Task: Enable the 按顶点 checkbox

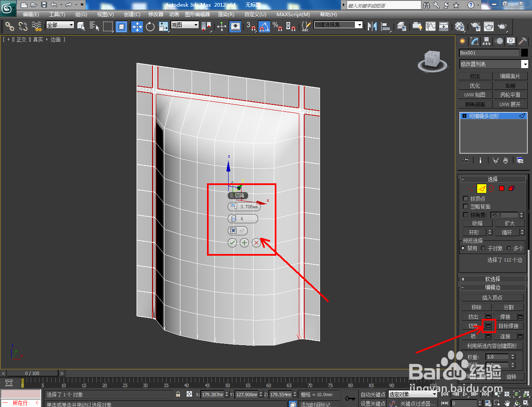Action: coord(466,199)
